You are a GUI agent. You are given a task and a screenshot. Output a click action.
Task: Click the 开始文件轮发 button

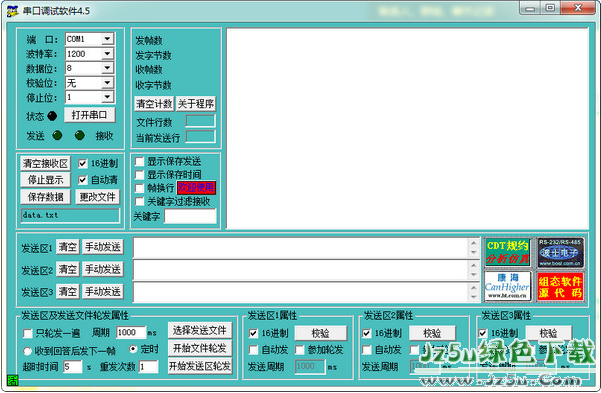tap(200, 348)
